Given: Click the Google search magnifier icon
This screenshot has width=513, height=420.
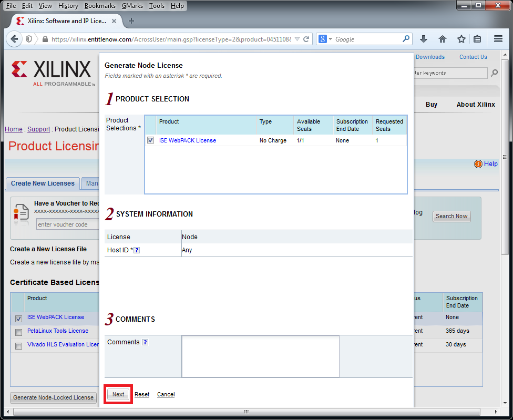Looking at the screenshot, I should click(x=406, y=39).
